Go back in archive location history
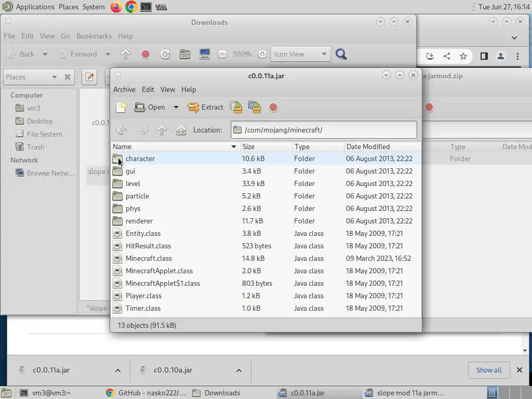This screenshot has height=399, width=532. tap(122, 130)
